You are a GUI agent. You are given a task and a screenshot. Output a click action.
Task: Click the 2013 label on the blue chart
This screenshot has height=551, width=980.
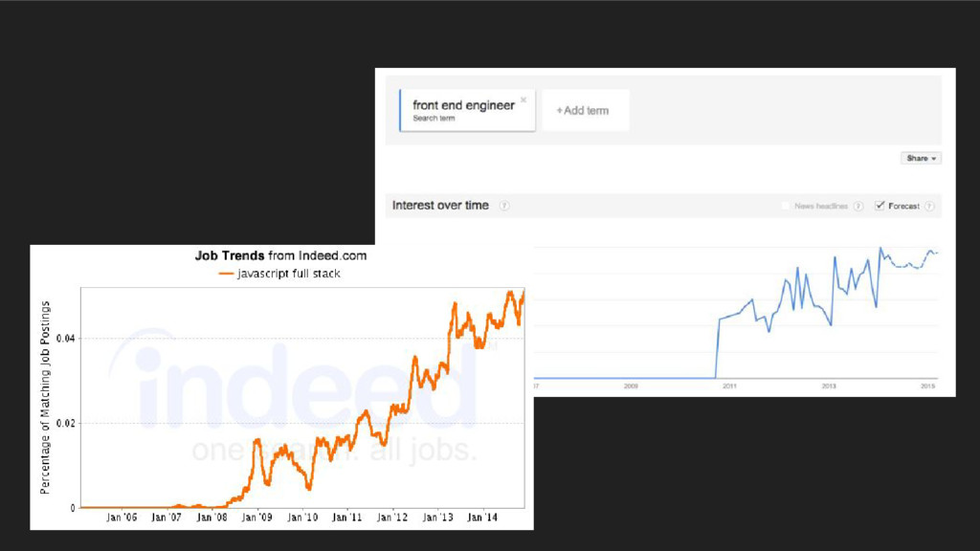[829, 386]
